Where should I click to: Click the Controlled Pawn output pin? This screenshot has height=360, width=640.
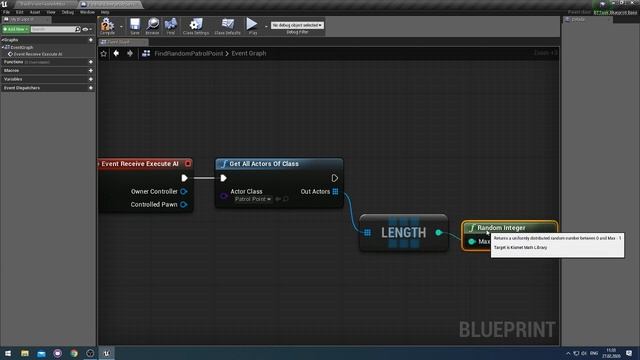[184, 204]
